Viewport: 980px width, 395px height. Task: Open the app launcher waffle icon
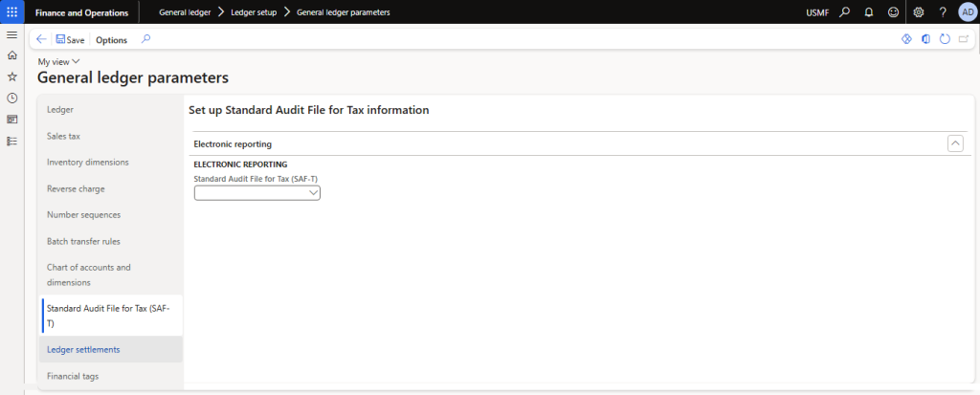point(11,11)
